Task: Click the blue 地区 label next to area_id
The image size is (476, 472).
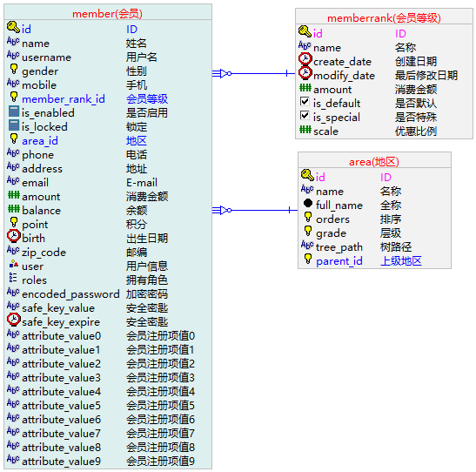Action: [137, 140]
